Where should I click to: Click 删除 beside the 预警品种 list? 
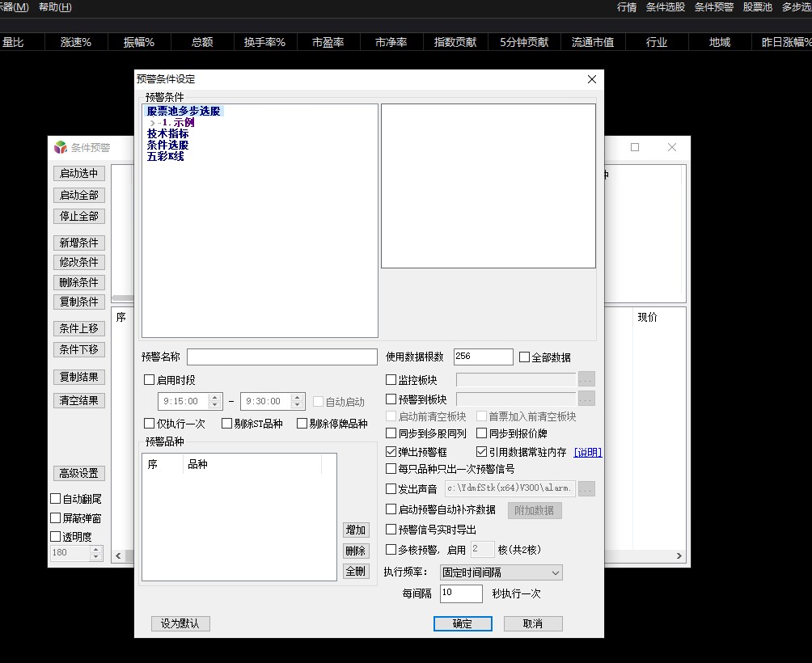pos(356,551)
